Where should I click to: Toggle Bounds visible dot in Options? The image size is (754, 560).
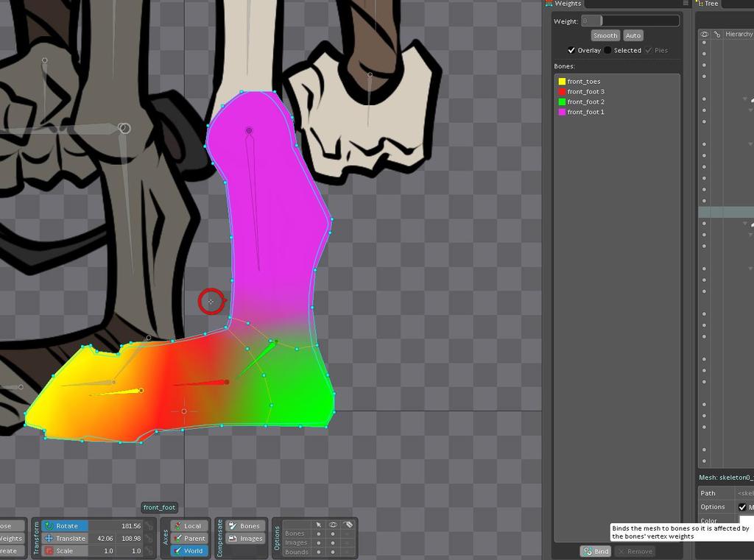333,552
